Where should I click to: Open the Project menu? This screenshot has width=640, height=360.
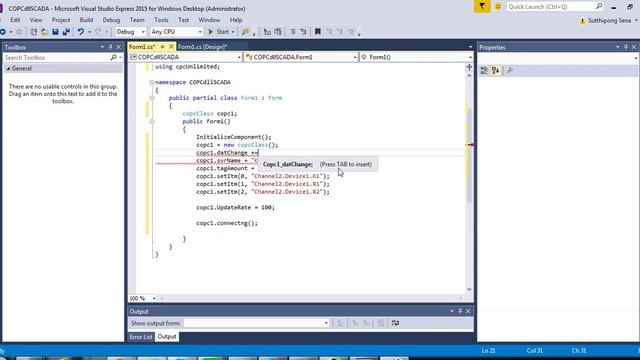[x=61, y=20]
